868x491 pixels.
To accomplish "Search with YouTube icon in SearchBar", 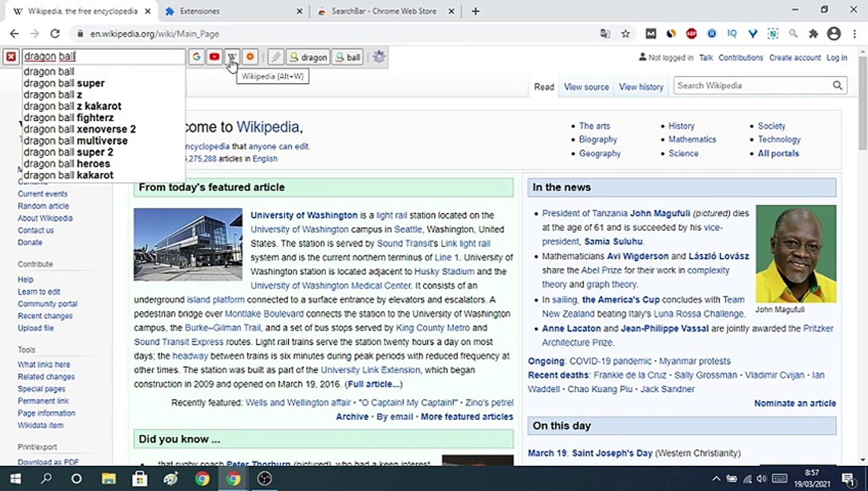I will 214,57.
